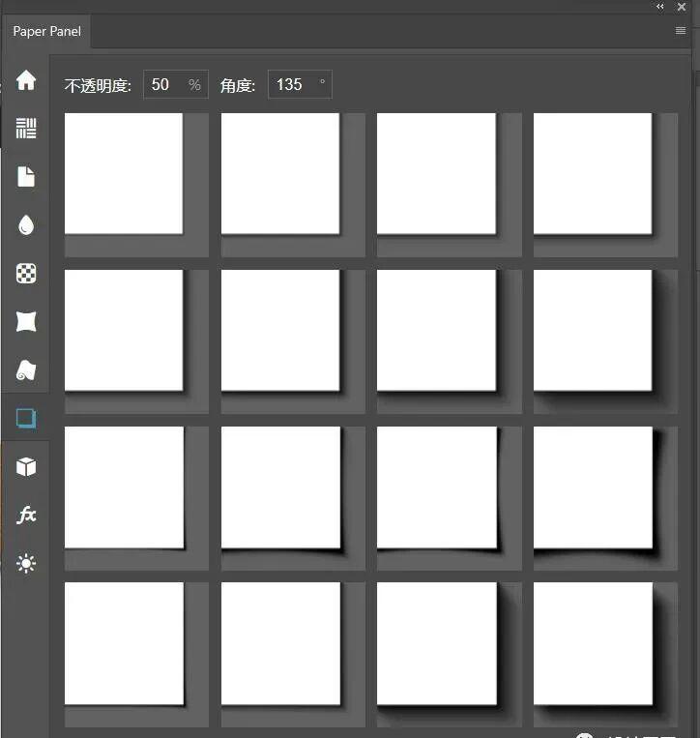Click the rolled paper curl icon
Image resolution: width=700 pixels, height=738 pixels.
click(x=26, y=370)
